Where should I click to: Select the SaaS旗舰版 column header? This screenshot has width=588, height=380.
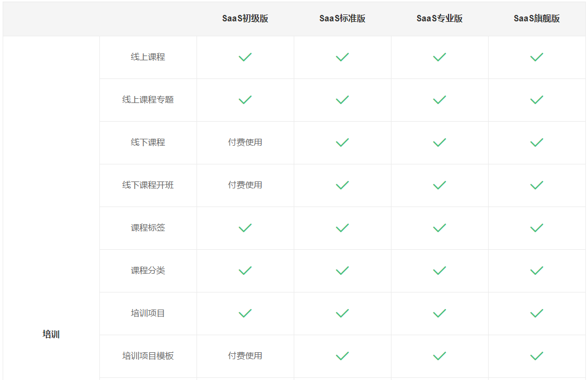pyautogui.click(x=536, y=18)
